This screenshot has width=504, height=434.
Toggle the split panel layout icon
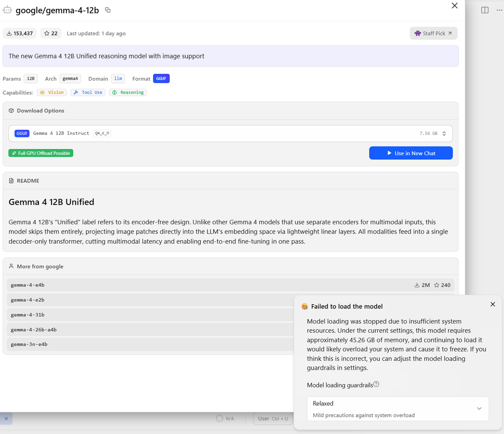pyautogui.click(x=485, y=10)
